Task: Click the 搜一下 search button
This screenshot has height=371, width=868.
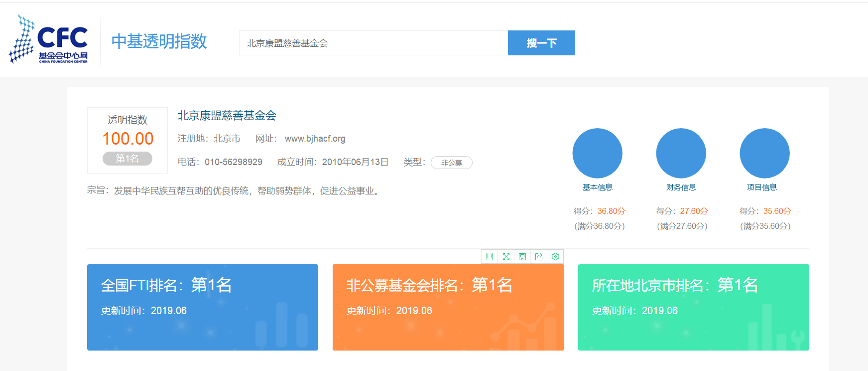Action: [541, 43]
